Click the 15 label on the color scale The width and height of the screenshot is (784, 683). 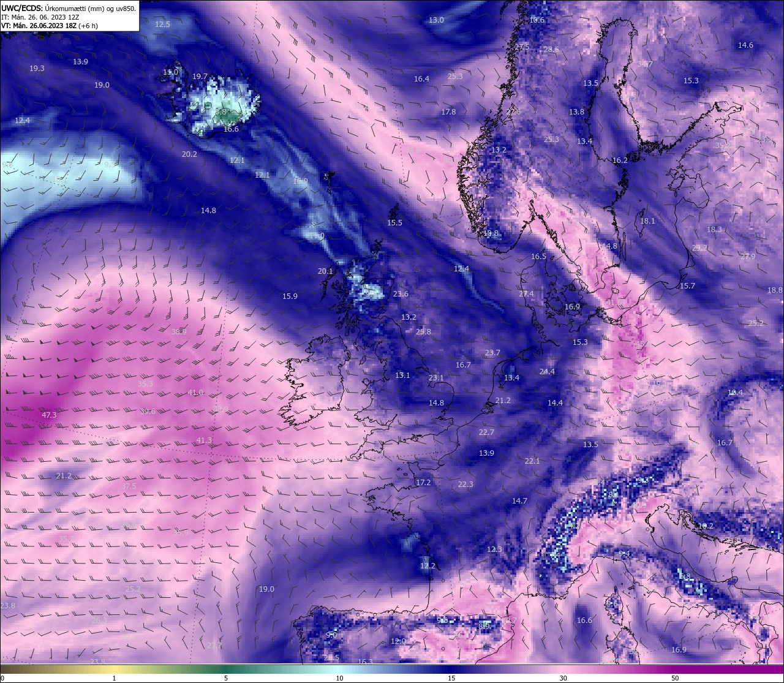(451, 678)
